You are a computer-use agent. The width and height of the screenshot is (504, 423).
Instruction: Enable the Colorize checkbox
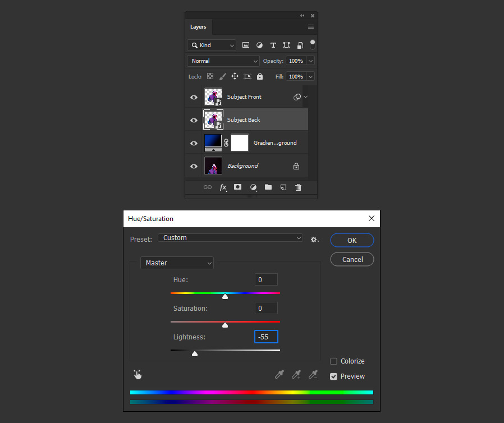click(x=333, y=361)
